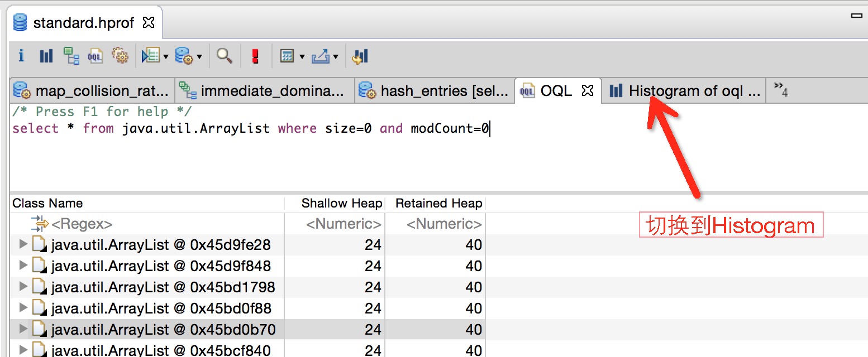Screen dimensions: 868x357
Task: Open the Dominator Tree toolbar icon
Action: (x=71, y=56)
